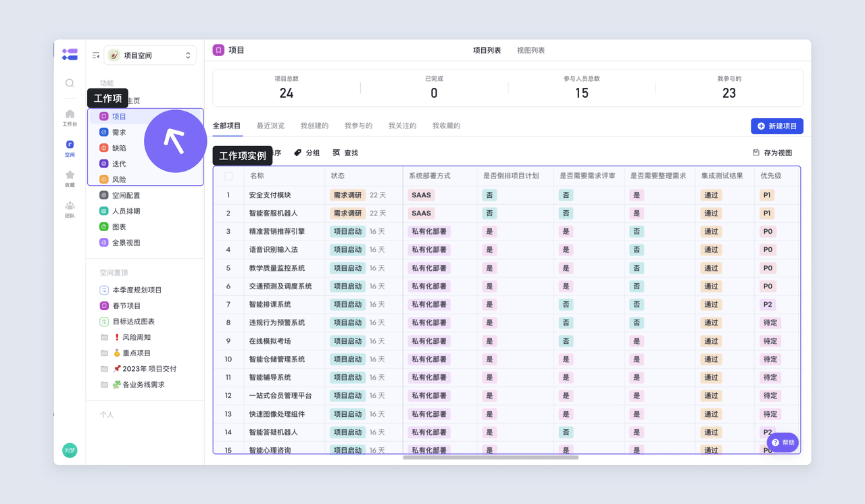Open the 团队 team icon
The height and width of the screenshot is (504, 865).
point(70,209)
